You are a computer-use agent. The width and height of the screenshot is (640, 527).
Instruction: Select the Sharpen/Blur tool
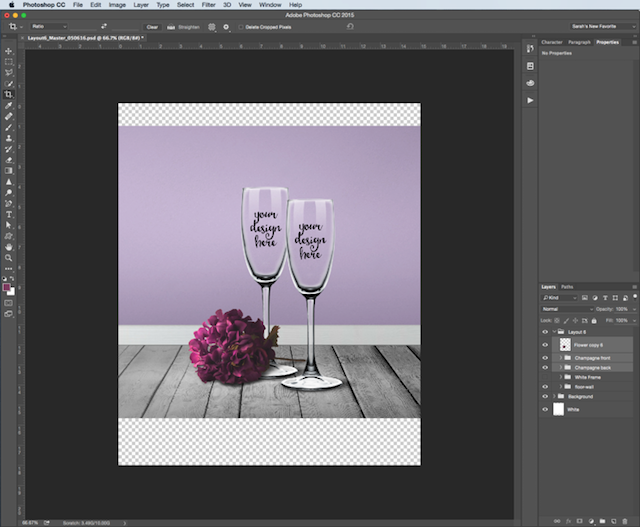pyautogui.click(x=8, y=182)
